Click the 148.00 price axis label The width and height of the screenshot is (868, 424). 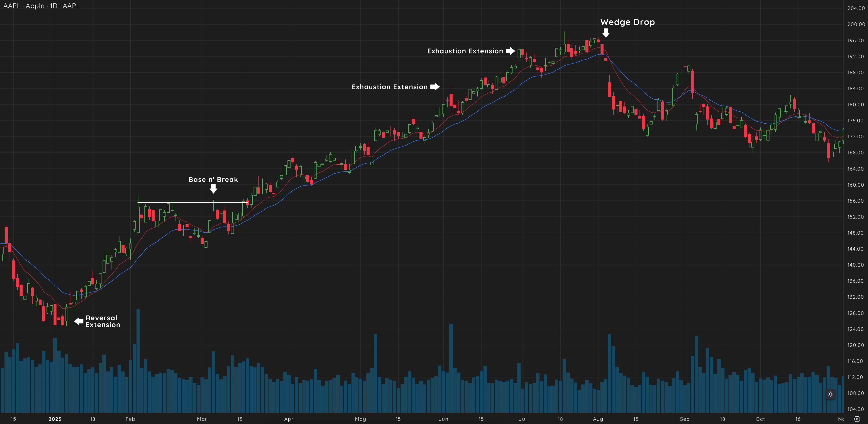856,233
